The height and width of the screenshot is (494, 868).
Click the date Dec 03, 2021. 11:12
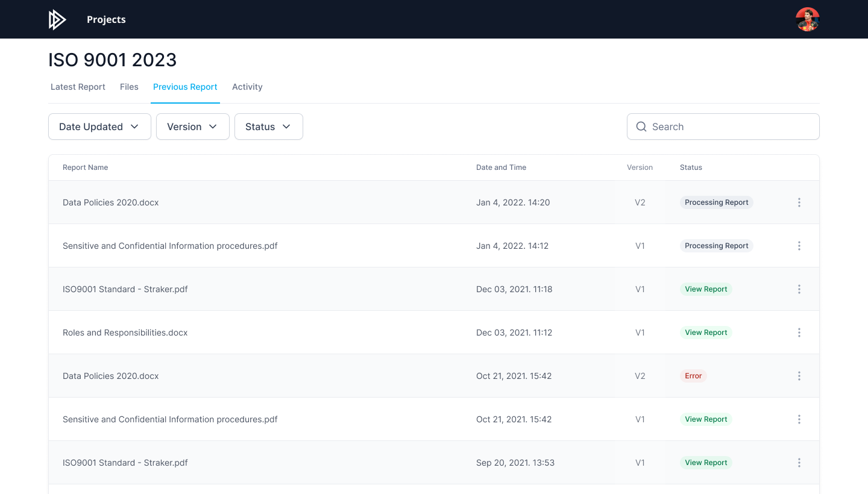click(x=514, y=333)
